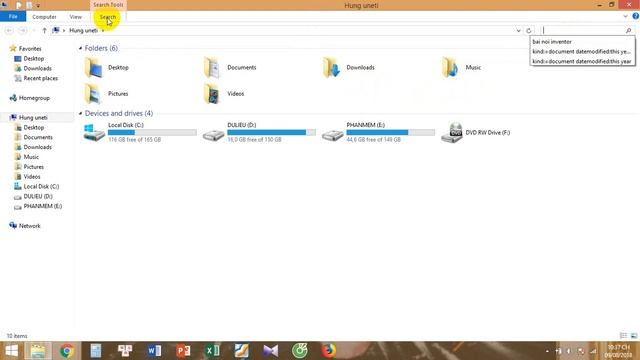Switch to the Search ribbon tab

[x=108, y=17]
